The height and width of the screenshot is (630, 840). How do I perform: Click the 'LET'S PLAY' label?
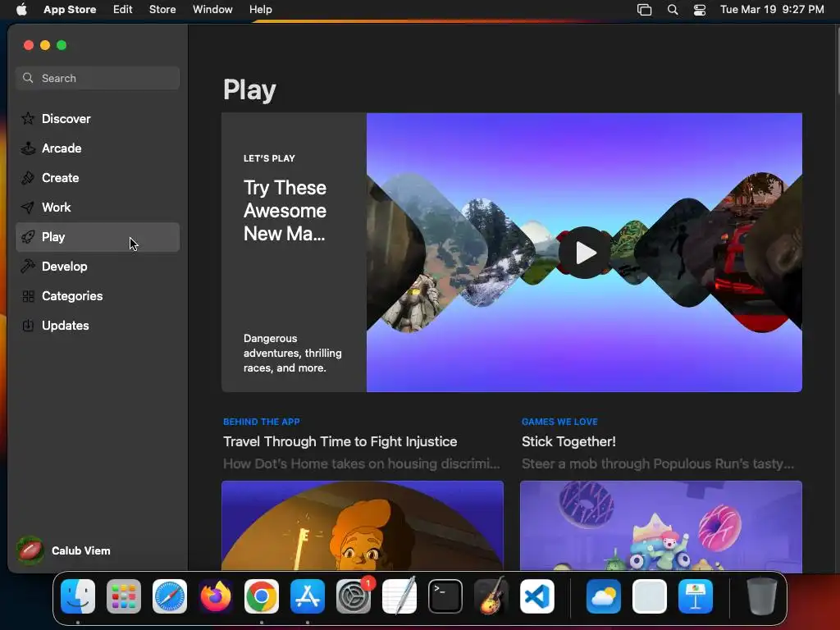tap(269, 158)
